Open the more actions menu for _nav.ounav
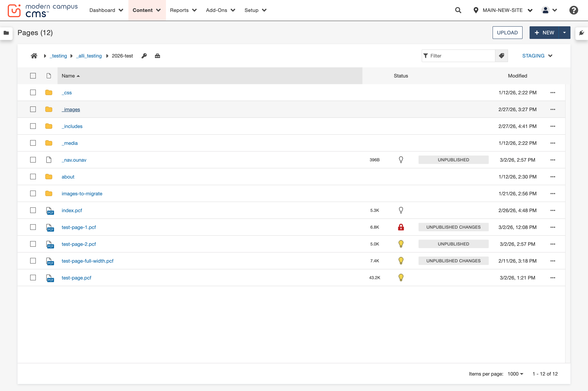This screenshot has height=391, width=588. (553, 160)
